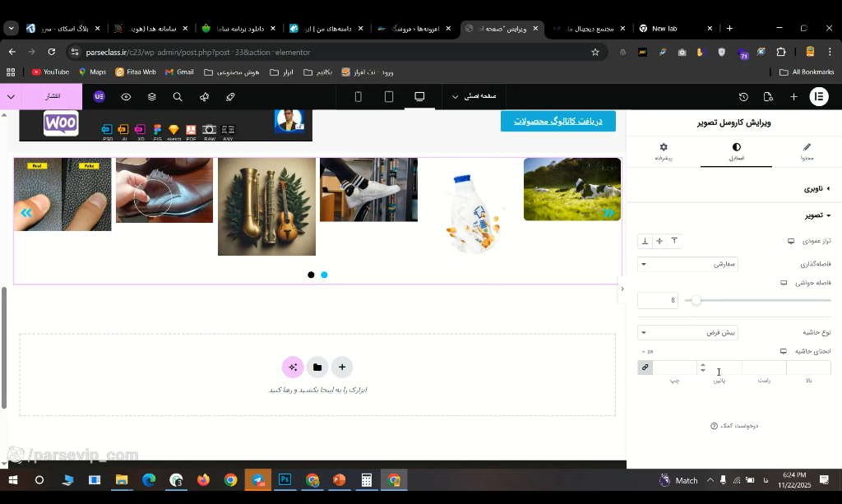Toggle the preview eye icon
Viewport: 842px width, 504px height.
coord(126,97)
